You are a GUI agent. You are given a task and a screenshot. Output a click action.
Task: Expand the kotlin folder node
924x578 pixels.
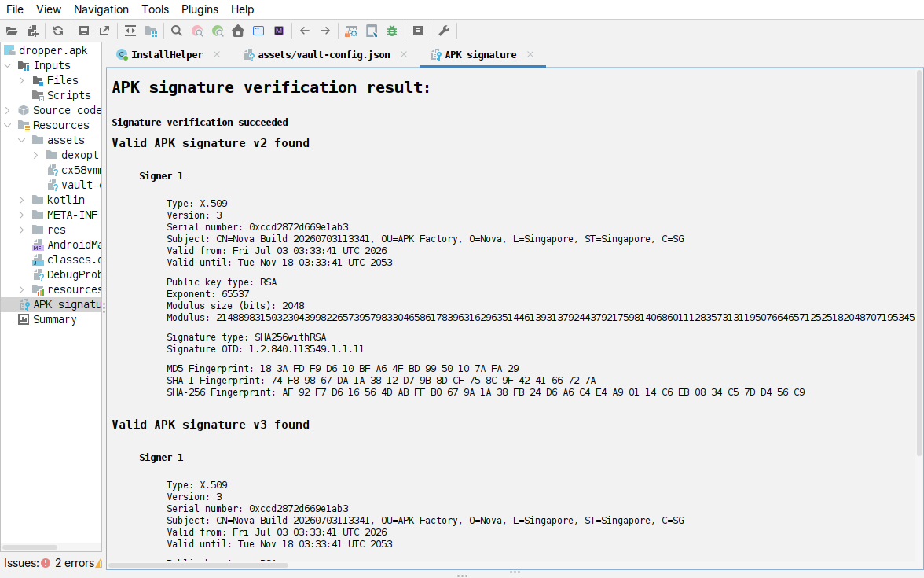22,200
